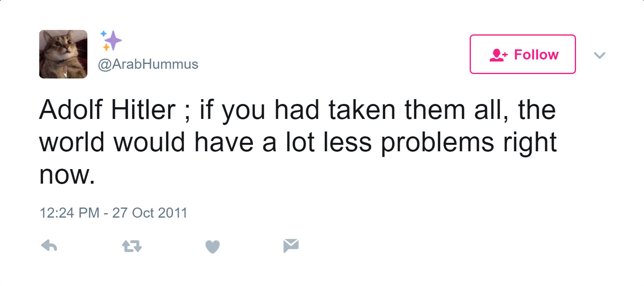The height and width of the screenshot is (286, 644).
Task: Expand the tweet options chevron menu
Action: 600,55
